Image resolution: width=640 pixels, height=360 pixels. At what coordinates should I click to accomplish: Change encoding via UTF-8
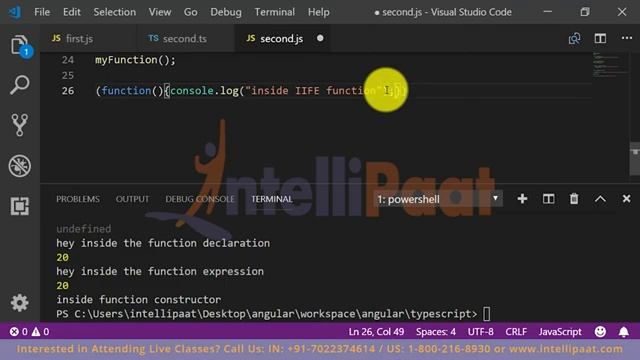(x=480, y=331)
